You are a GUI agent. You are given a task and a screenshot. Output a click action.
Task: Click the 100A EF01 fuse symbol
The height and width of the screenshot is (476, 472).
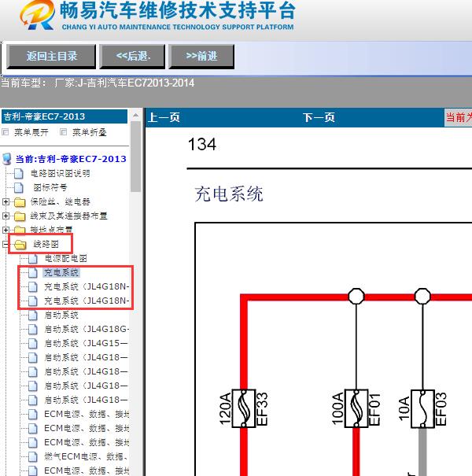(x=356, y=408)
